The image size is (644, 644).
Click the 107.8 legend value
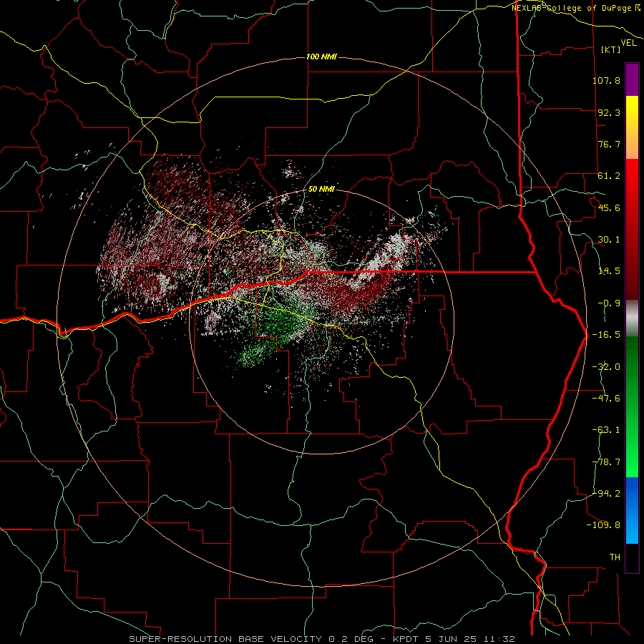(x=606, y=80)
